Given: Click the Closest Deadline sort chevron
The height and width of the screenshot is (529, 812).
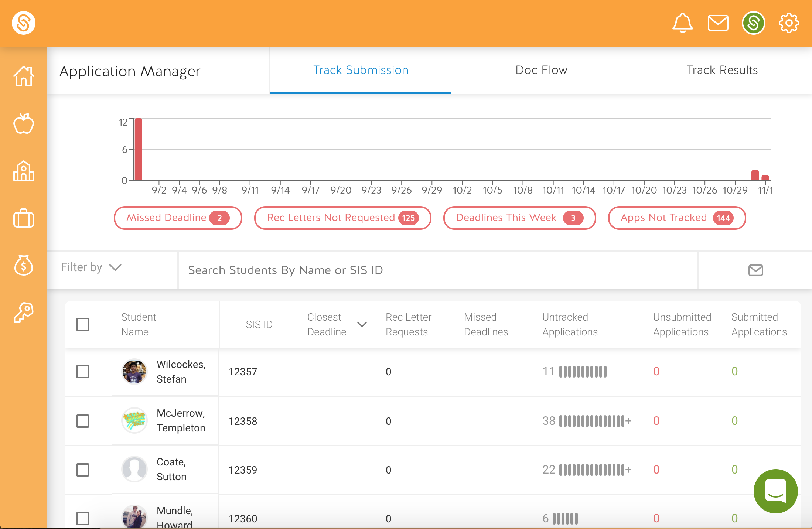Looking at the screenshot, I should pos(362,324).
